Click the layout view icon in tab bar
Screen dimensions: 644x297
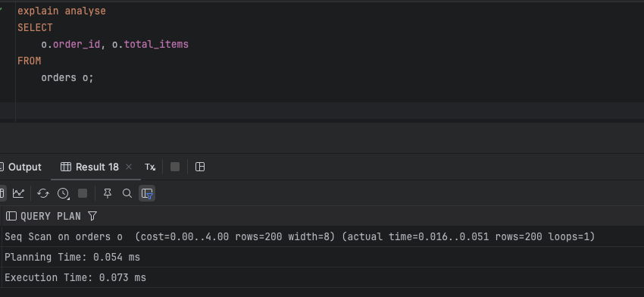point(200,167)
